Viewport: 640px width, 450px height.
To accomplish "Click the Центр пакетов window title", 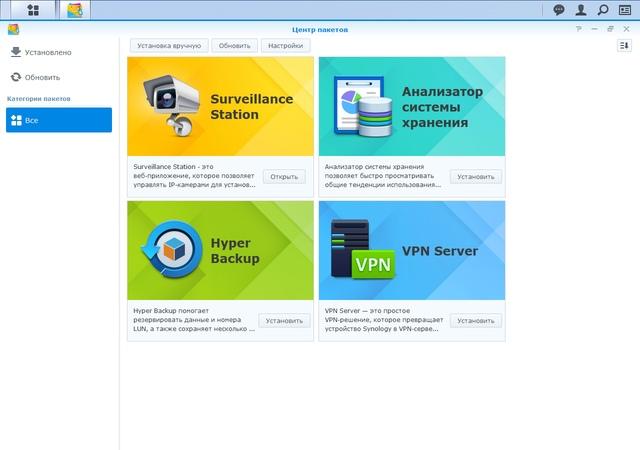I will point(320,29).
